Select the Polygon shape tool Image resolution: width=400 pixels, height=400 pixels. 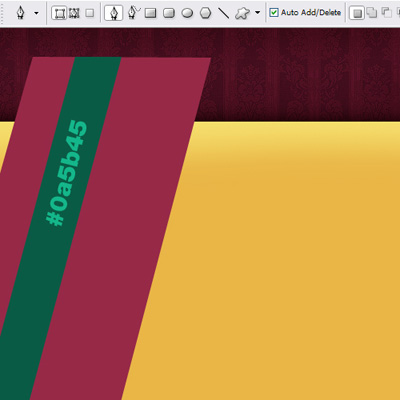tap(206, 13)
